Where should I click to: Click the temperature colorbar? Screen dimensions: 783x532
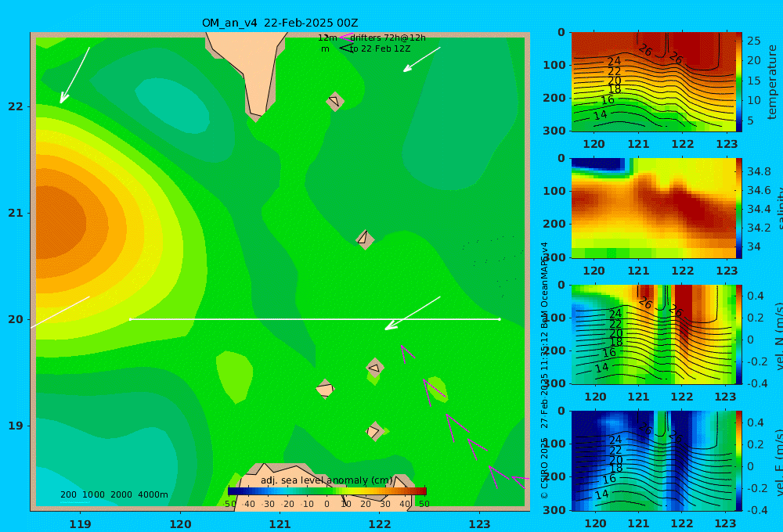pyautogui.click(x=739, y=82)
